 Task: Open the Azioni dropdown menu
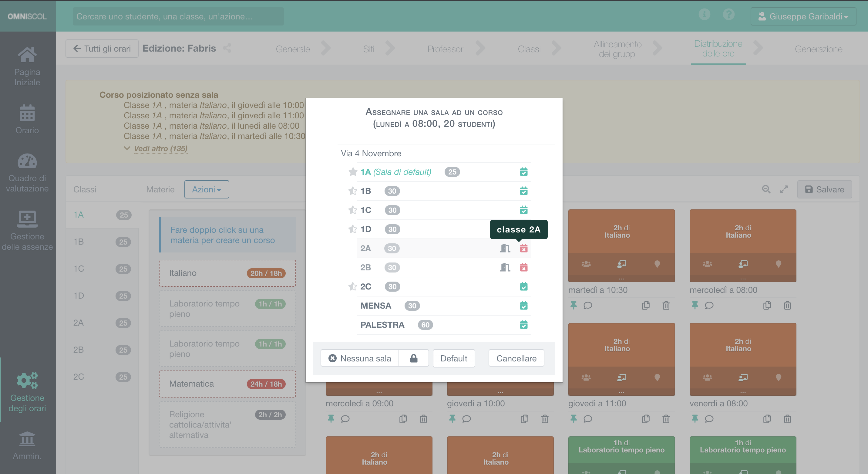point(206,189)
